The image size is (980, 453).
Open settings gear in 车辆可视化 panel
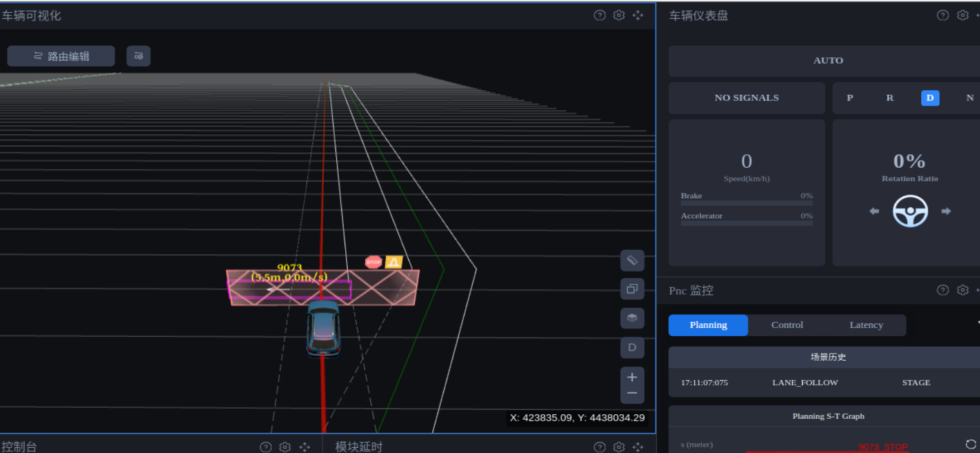[x=619, y=15]
